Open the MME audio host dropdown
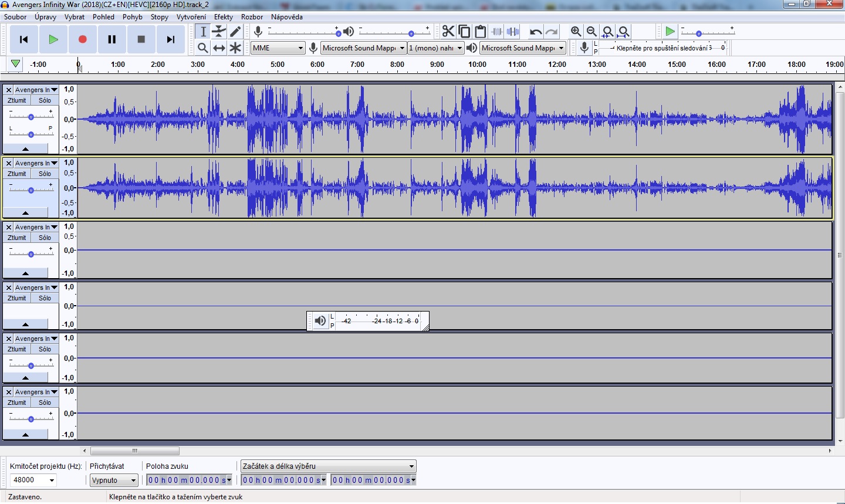Screen dimensions: 845x504 click(x=278, y=48)
